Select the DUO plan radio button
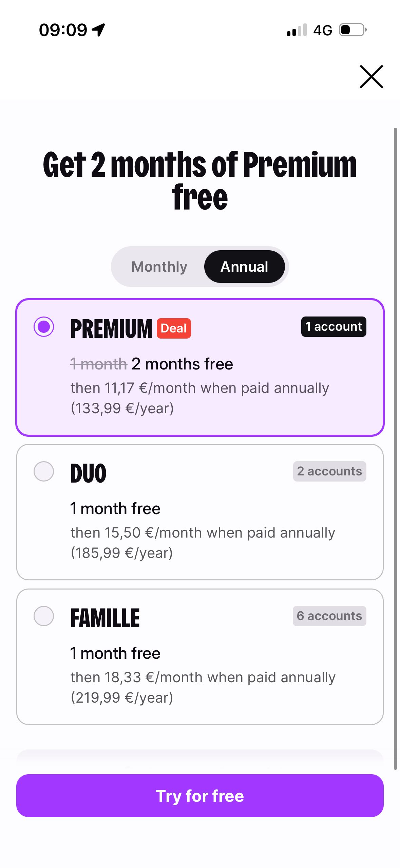This screenshot has width=400, height=868. tap(44, 471)
